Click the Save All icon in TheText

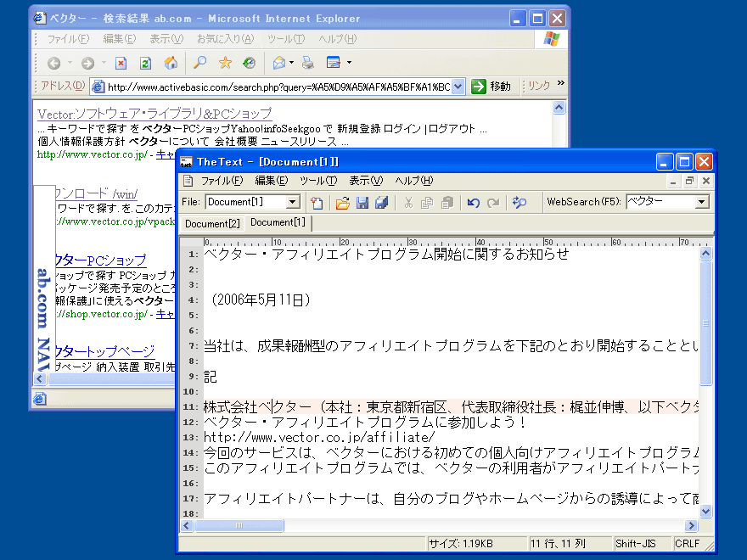click(x=382, y=203)
